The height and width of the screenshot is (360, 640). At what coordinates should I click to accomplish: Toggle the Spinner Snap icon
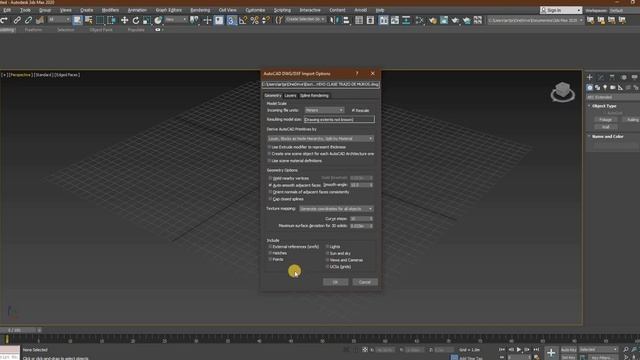(x=266, y=20)
